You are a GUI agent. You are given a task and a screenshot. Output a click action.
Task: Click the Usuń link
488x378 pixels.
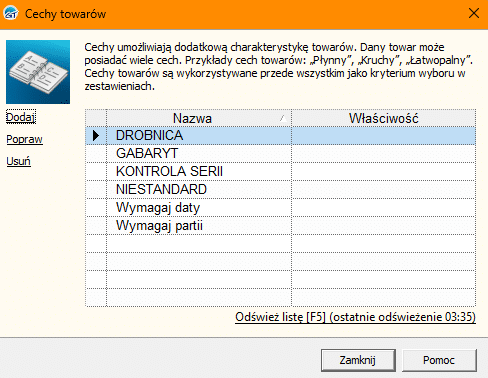pos(18,161)
